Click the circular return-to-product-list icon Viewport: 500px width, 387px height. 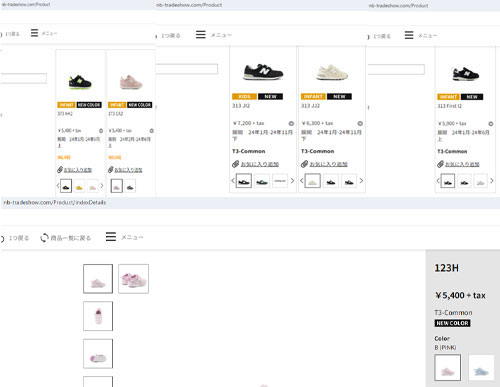click(44, 238)
